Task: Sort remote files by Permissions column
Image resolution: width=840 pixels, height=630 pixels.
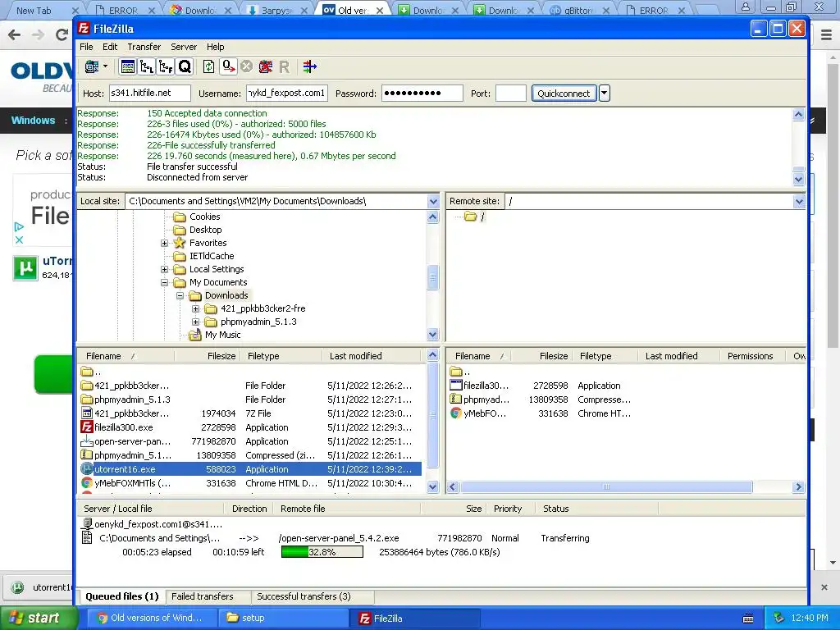Action: tap(750, 356)
